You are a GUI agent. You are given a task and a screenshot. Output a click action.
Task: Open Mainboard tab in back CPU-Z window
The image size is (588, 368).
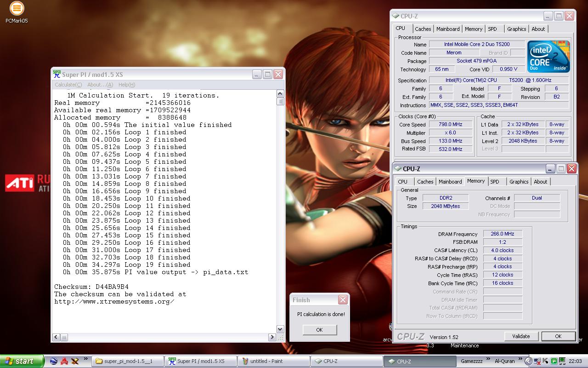point(448,29)
